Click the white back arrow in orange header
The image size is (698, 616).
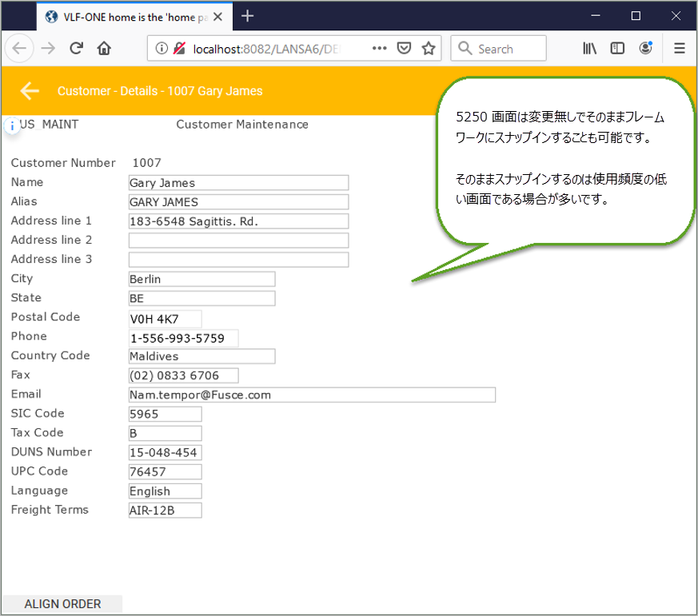pyautogui.click(x=30, y=91)
